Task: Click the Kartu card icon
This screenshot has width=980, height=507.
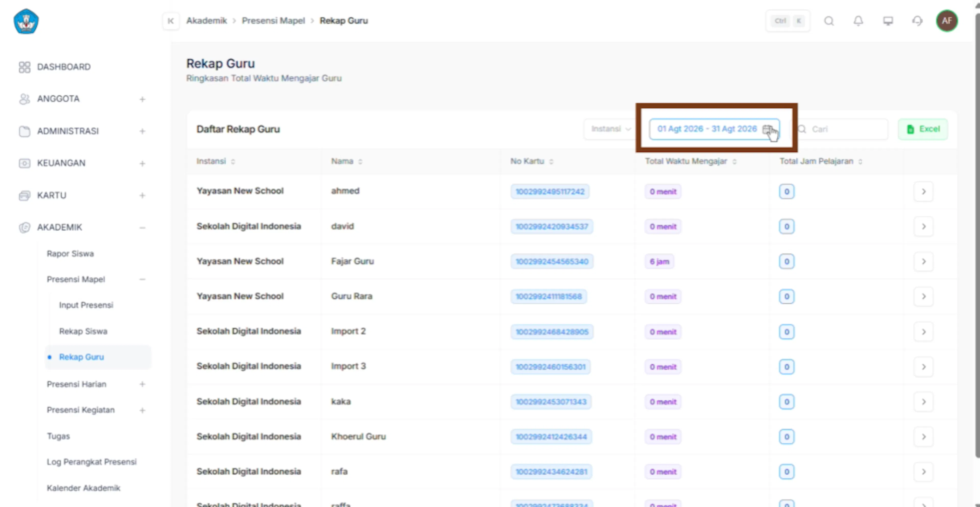Action: 24,196
